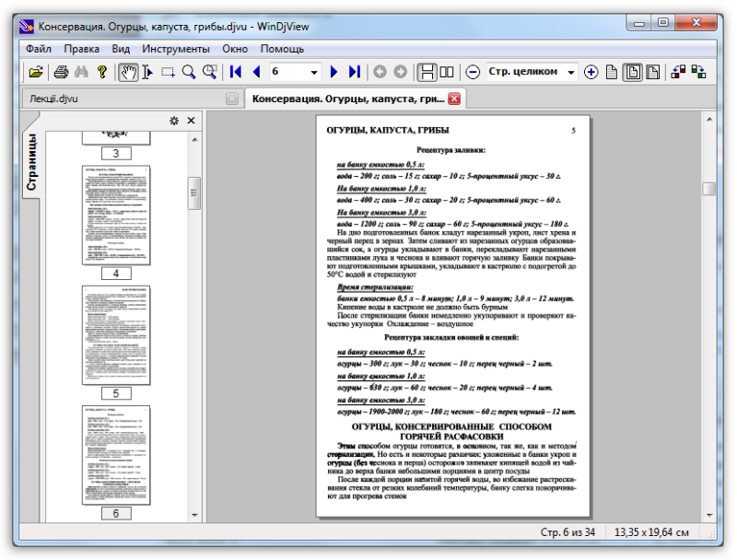The height and width of the screenshot is (560, 737).
Task: Click 'Стр. 6 из 34' in status bar
Action: 567,532
